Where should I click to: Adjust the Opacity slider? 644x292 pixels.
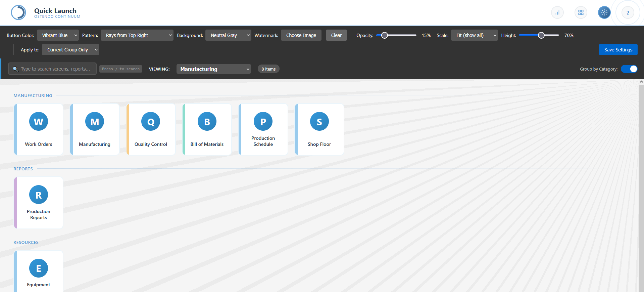(x=385, y=35)
